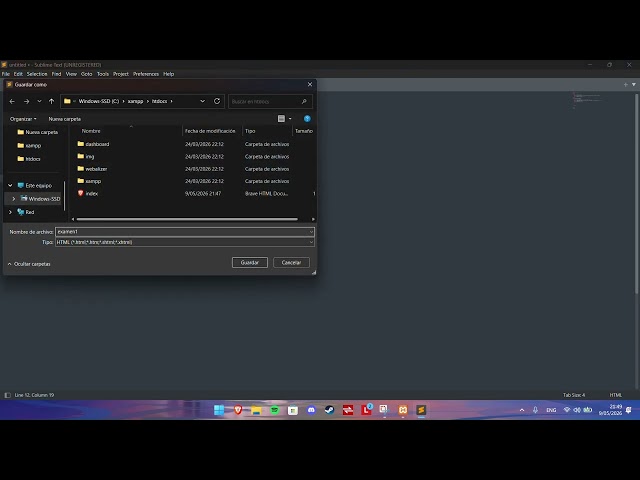Click the Sublime editor vertical scrollbar

pos(636,193)
